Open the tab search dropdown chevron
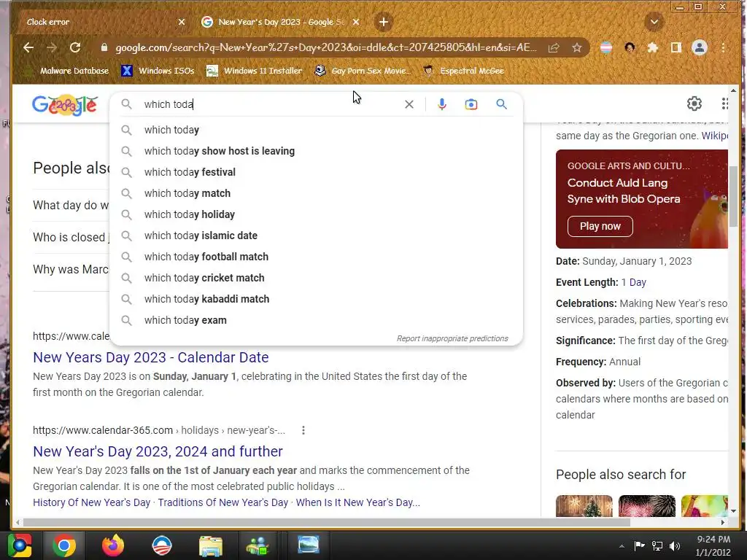The height and width of the screenshot is (560, 747). point(654,22)
